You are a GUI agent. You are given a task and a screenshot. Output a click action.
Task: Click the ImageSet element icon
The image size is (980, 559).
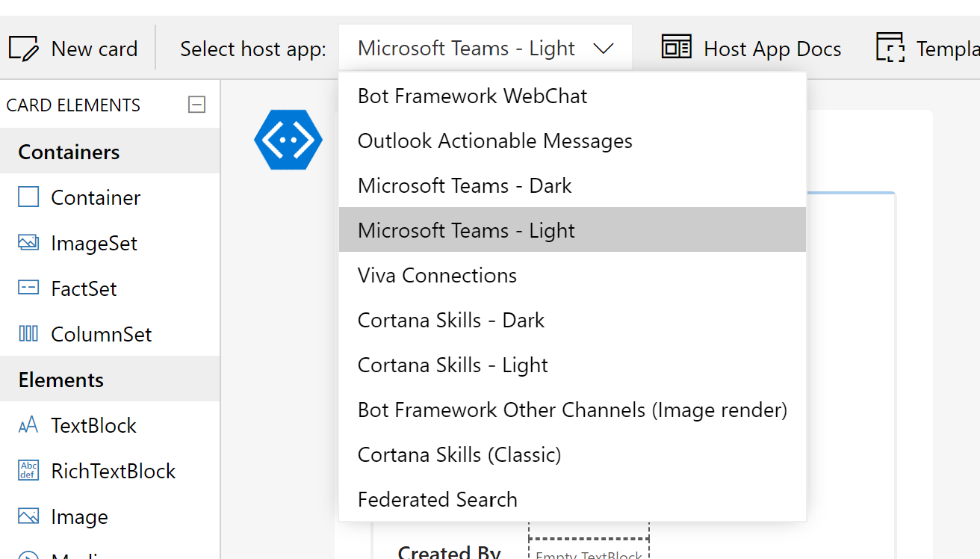tap(28, 242)
